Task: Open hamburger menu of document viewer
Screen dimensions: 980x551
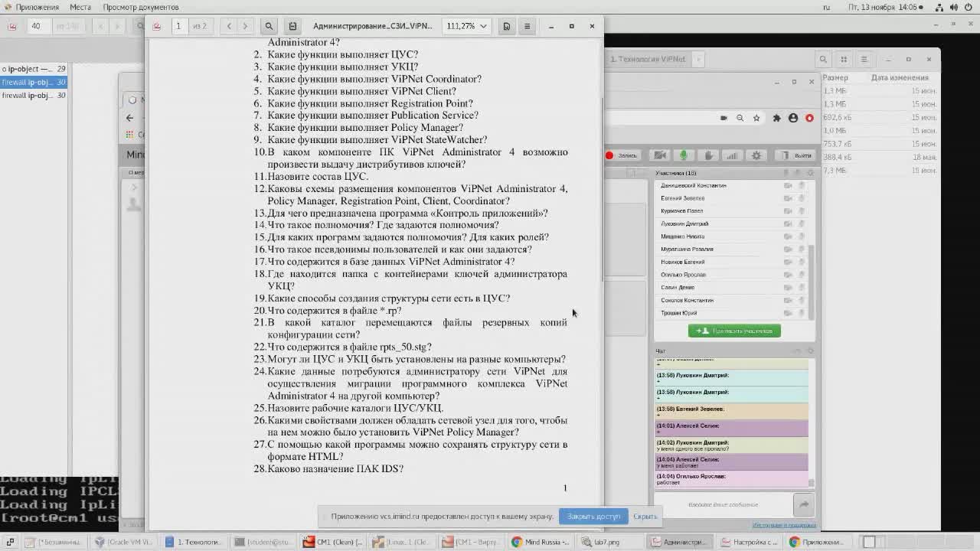Action: [x=527, y=26]
